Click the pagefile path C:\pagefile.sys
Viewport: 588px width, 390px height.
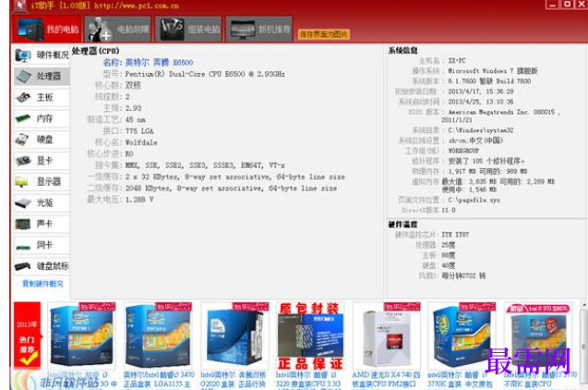(x=474, y=200)
